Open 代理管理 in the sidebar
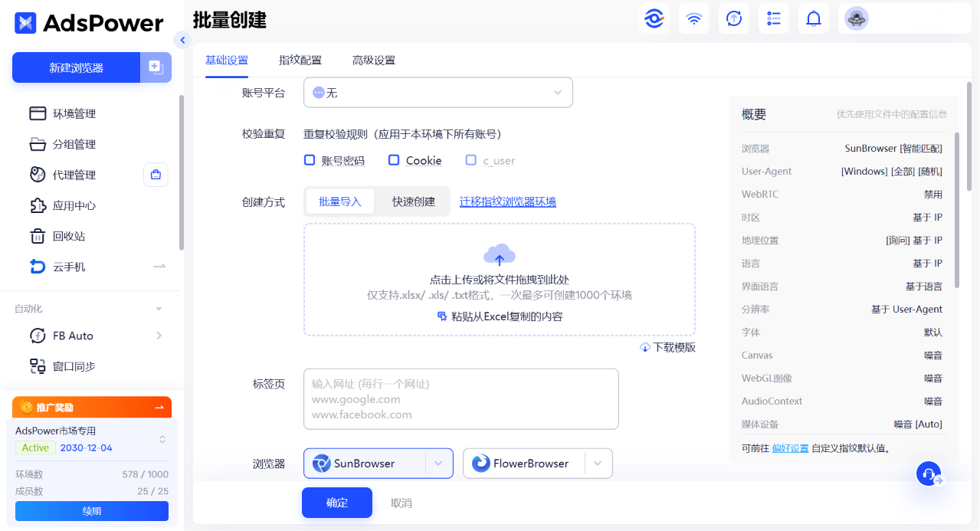980x531 pixels. tap(74, 175)
